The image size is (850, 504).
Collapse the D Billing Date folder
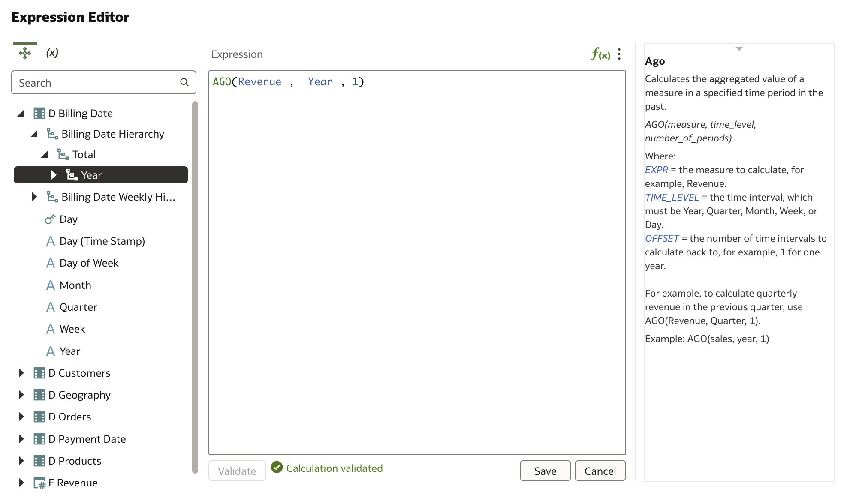point(21,113)
